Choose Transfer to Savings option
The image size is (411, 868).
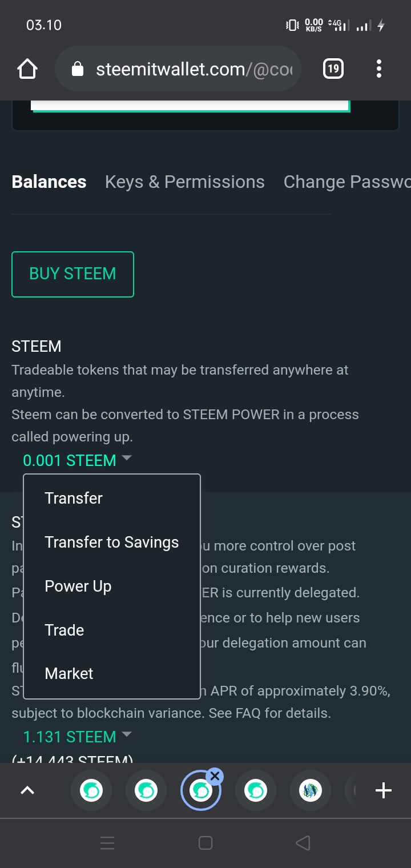112,542
